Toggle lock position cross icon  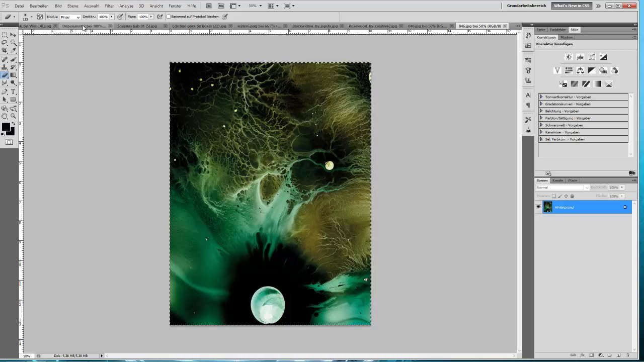tap(566, 196)
